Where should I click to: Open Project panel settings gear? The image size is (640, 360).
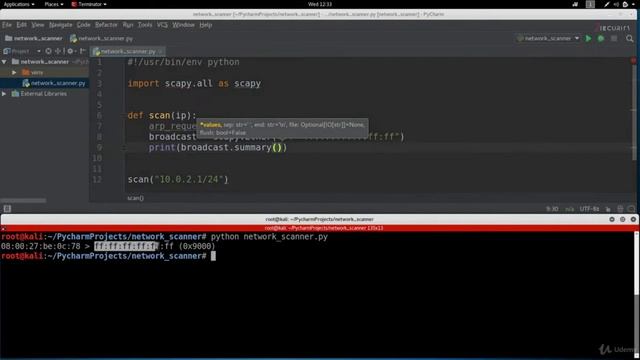(x=70, y=51)
